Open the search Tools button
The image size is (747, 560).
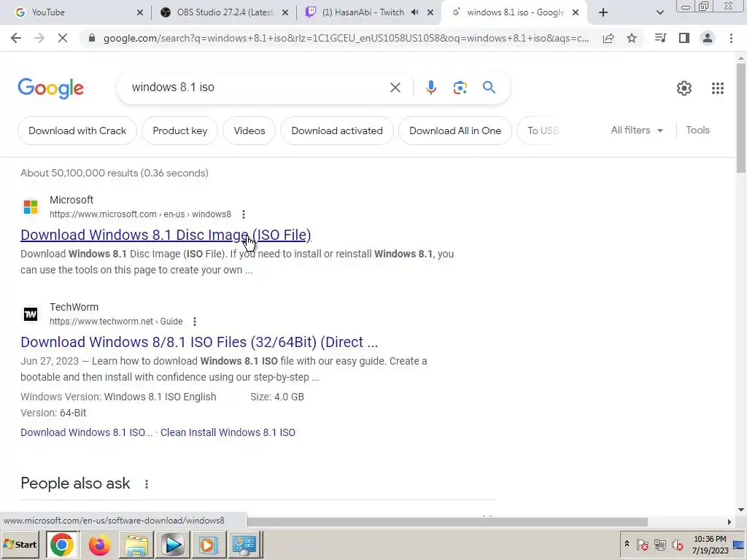[x=697, y=130]
